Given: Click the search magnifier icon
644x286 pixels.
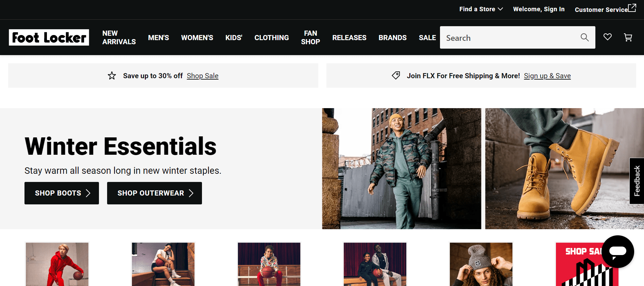Looking at the screenshot, I should point(584,37).
